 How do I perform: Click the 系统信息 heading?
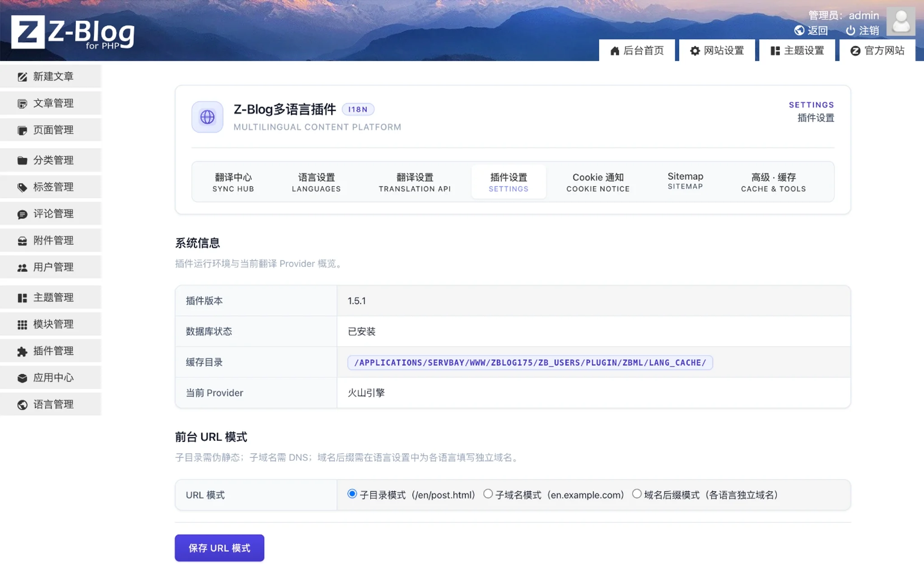pos(197,243)
